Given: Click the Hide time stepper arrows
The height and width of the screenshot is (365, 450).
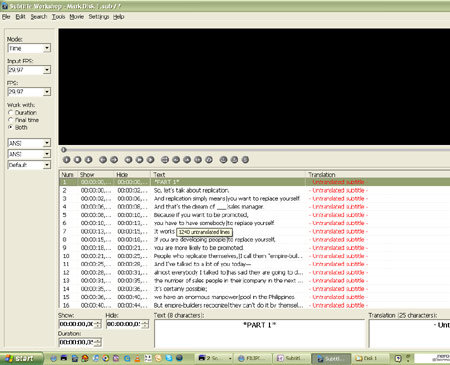Looking at the screenshot, I should point(145,324).
